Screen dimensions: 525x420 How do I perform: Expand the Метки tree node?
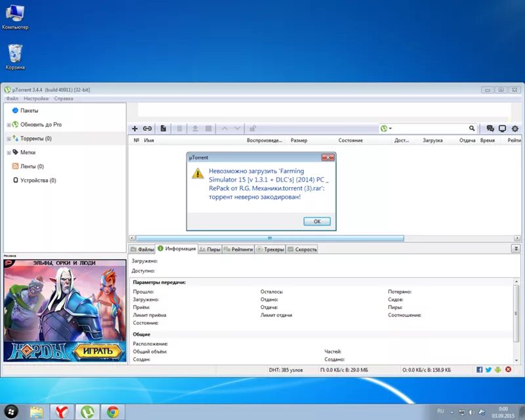tap(9, 153)
